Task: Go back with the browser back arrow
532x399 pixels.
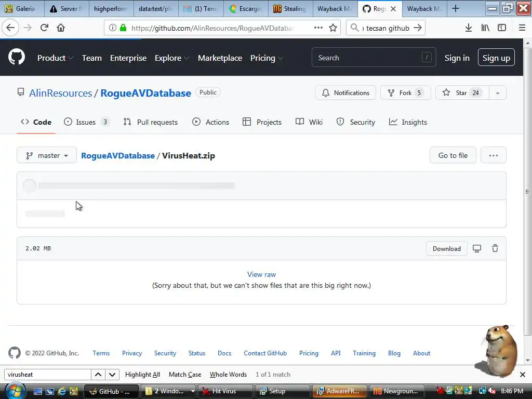Action: pos(10,28)
